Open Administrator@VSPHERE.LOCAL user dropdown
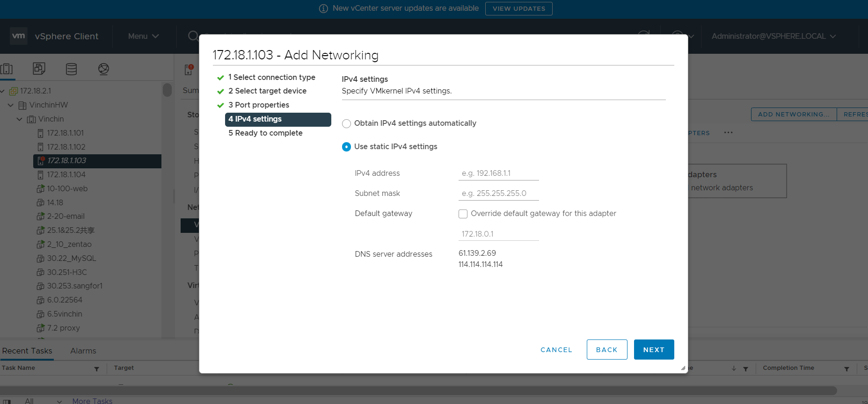 (773, 36)
